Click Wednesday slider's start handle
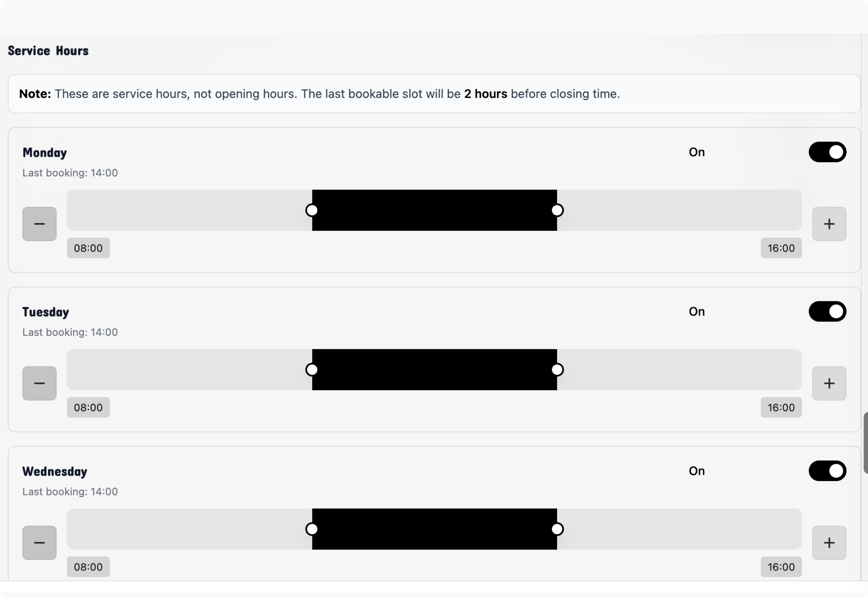The image size is (868, 598). 312,529
